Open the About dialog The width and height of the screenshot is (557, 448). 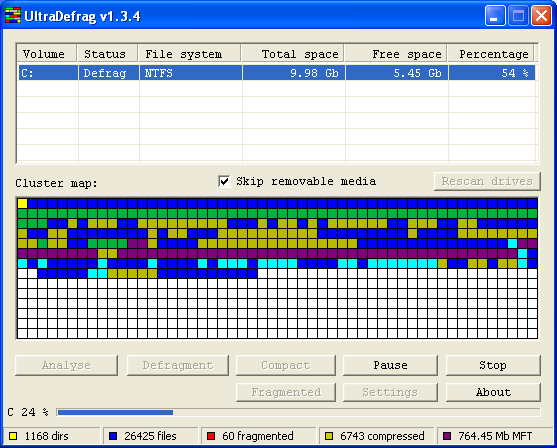click(493, 392)
